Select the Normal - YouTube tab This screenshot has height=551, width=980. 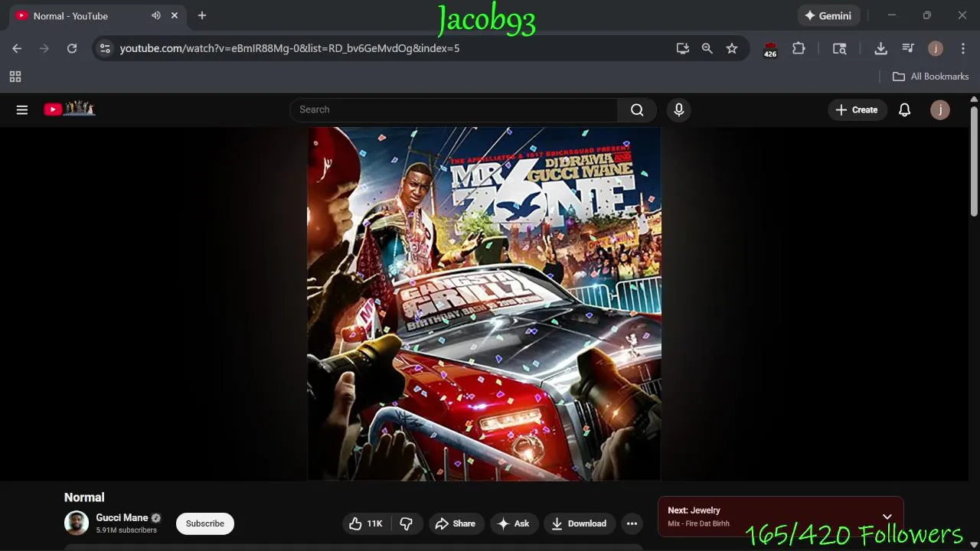pos(96,15)
